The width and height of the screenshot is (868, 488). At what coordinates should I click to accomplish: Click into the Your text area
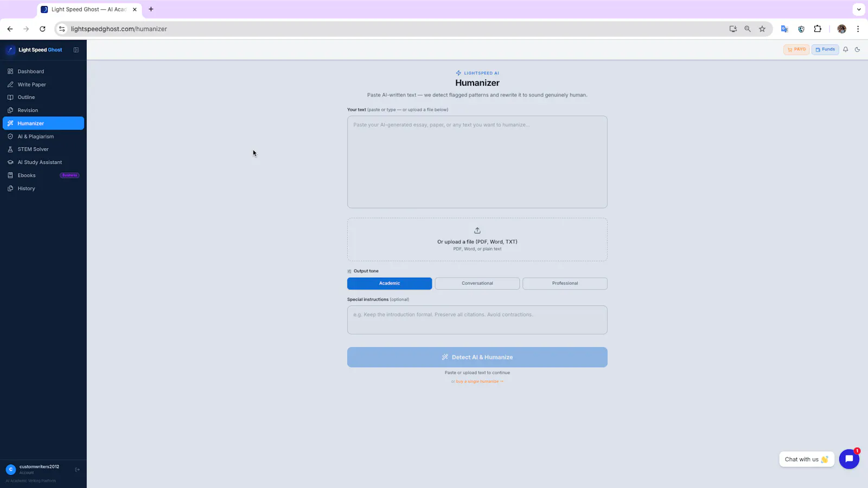pos(477,162)
